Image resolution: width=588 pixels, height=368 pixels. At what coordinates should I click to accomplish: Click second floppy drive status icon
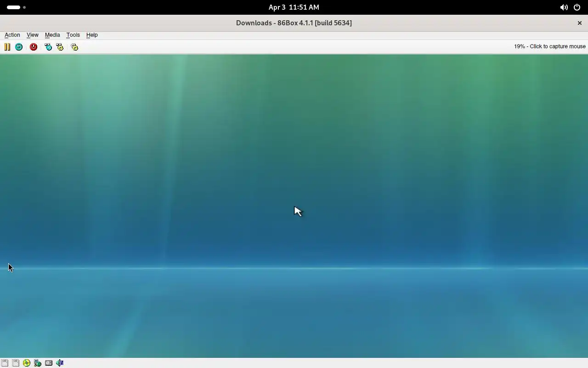(16, 363)
